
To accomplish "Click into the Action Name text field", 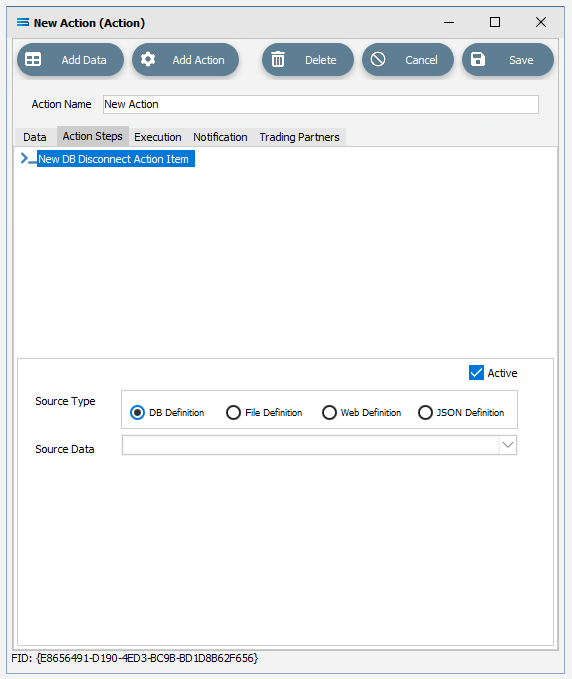I will pos(321,104).
